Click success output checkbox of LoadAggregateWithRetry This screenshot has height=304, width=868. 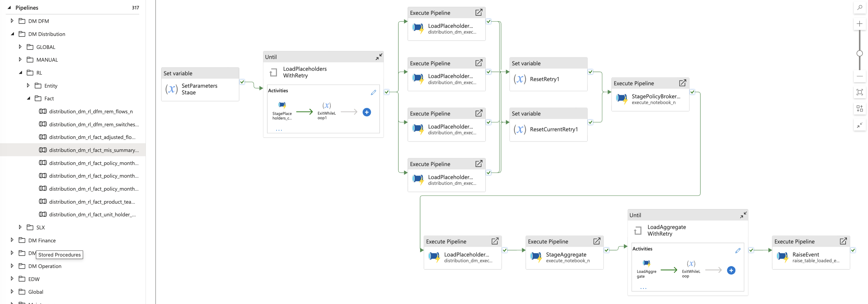point(751,250)
